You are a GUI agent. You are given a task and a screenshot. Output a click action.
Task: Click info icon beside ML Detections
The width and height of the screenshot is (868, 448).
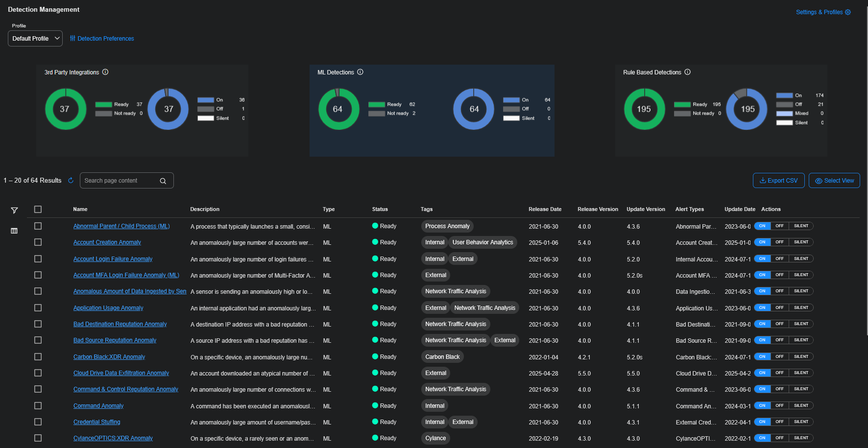click(360, 72)
